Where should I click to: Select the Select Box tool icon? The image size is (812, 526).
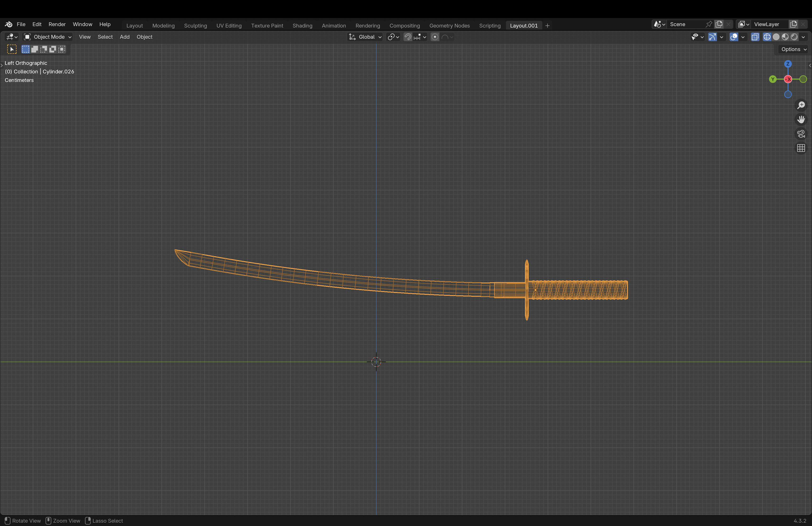pos(12,49)
